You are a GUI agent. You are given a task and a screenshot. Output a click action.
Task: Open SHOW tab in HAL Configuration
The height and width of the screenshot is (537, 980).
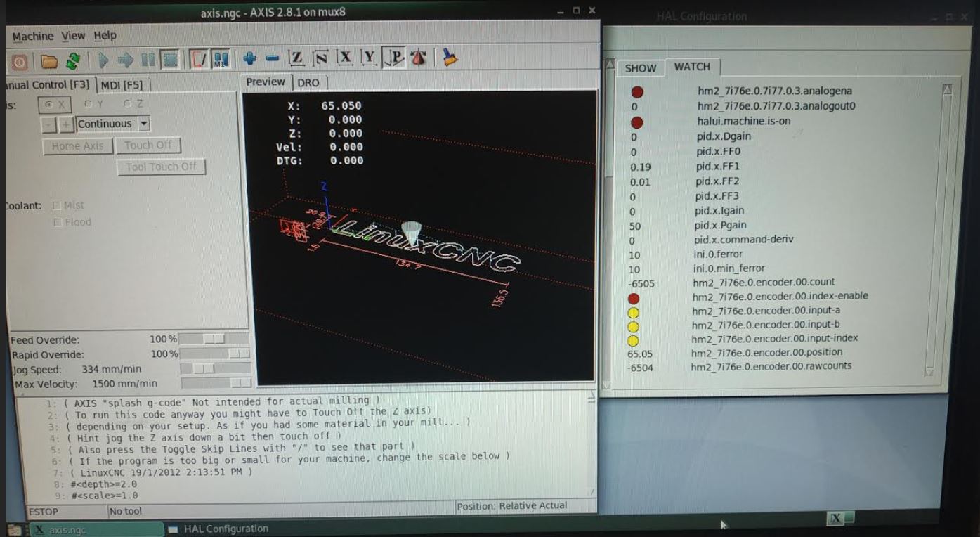(x=640, y=68)
